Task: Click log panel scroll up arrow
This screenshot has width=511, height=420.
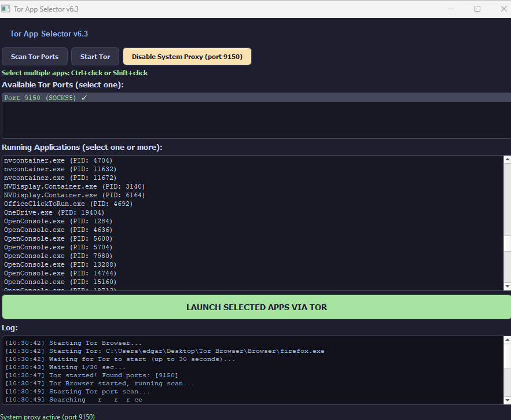Action: coord(507,340)
